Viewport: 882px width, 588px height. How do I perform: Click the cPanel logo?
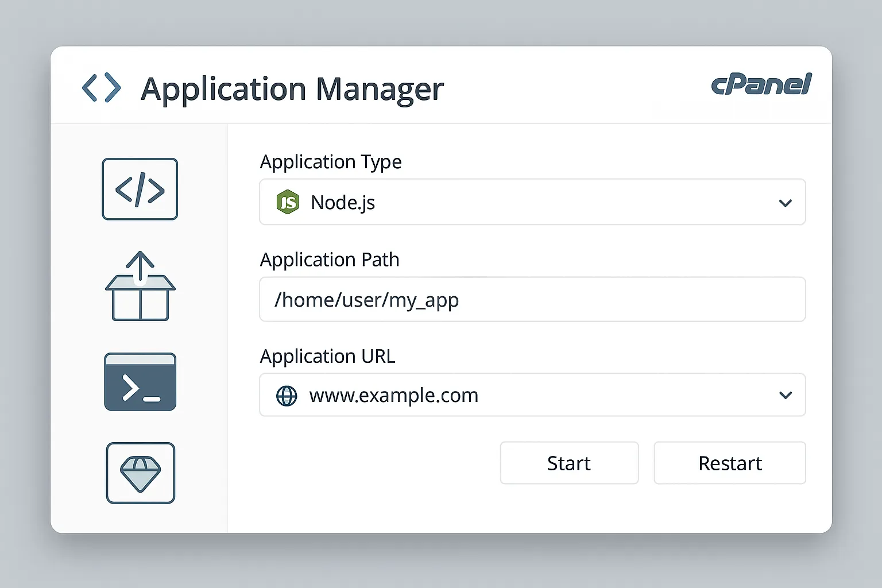tap(761, 85)
